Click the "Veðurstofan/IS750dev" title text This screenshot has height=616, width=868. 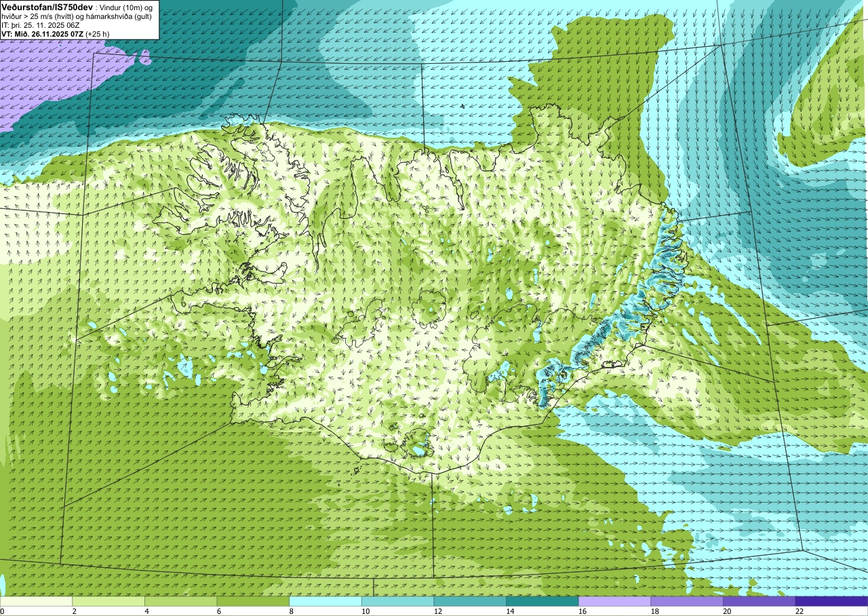click(x=47, y=7)
